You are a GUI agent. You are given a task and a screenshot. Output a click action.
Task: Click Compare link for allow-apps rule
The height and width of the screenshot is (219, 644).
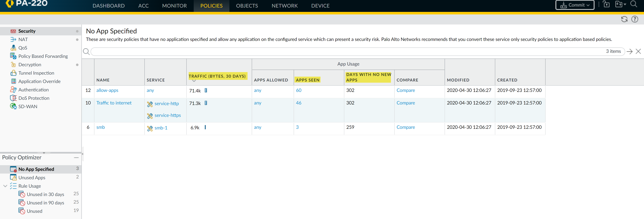click(x=406, y=90)
